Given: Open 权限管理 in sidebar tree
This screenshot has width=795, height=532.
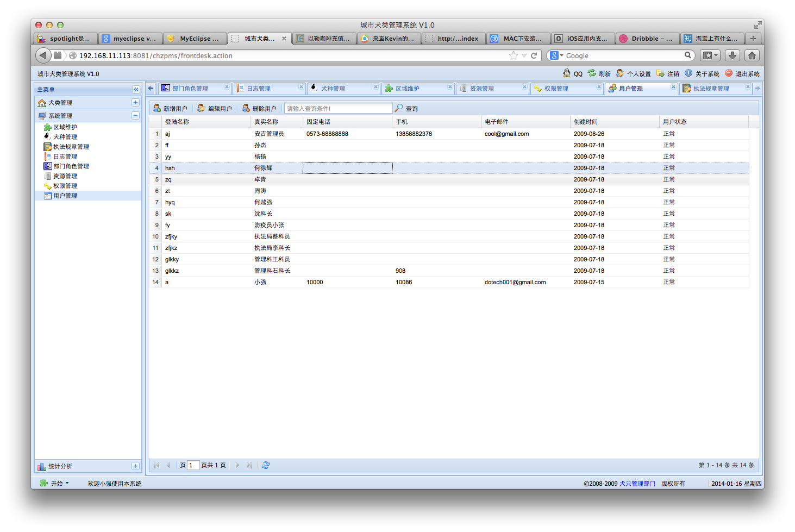Looking at the screenshot, I should point(65,186).
